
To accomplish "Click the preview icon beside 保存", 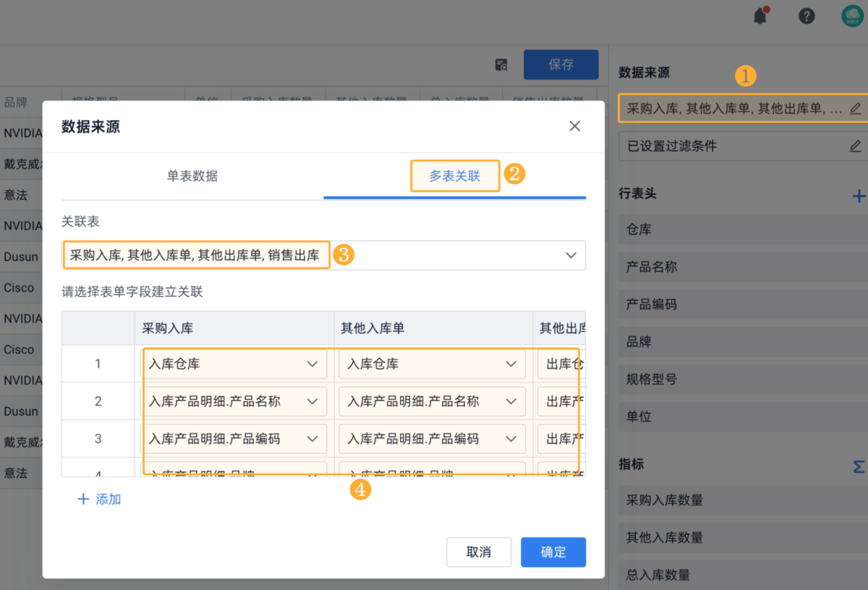I will [501, 65].
